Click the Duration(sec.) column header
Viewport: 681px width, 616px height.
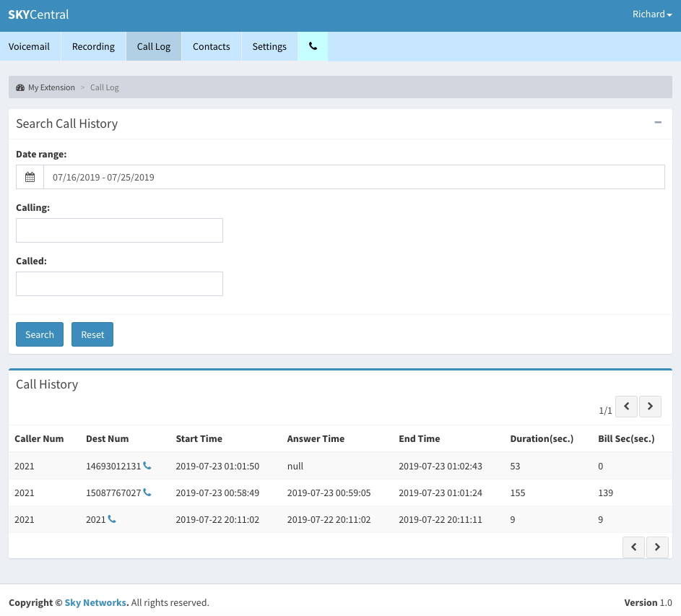[542, 439]
